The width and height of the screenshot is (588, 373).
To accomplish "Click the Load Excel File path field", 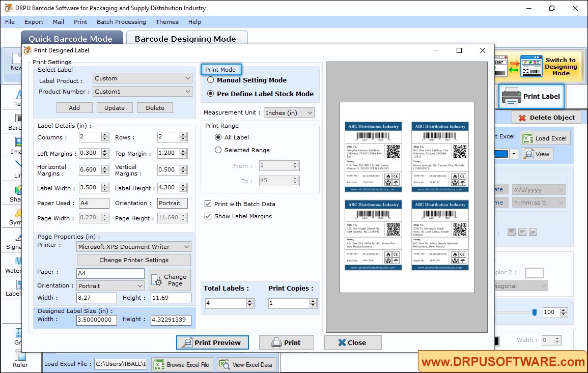I will tap(120, 364).
